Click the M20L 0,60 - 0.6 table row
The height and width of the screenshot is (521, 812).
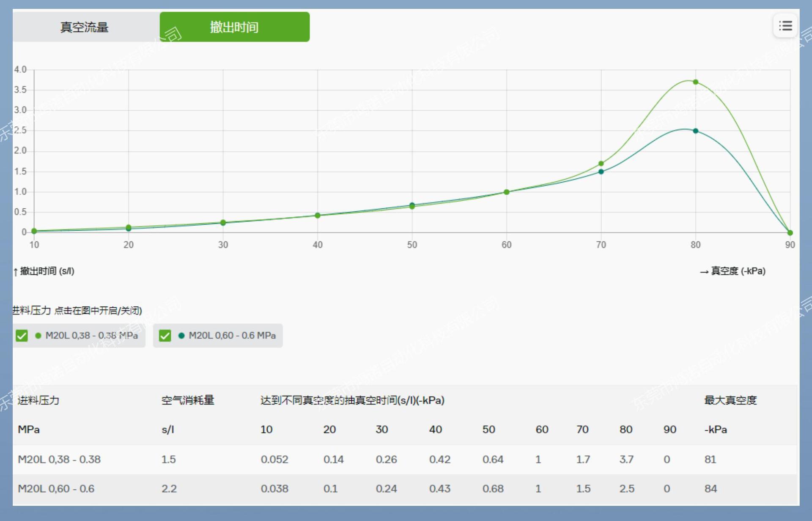(x=56, y=489)
